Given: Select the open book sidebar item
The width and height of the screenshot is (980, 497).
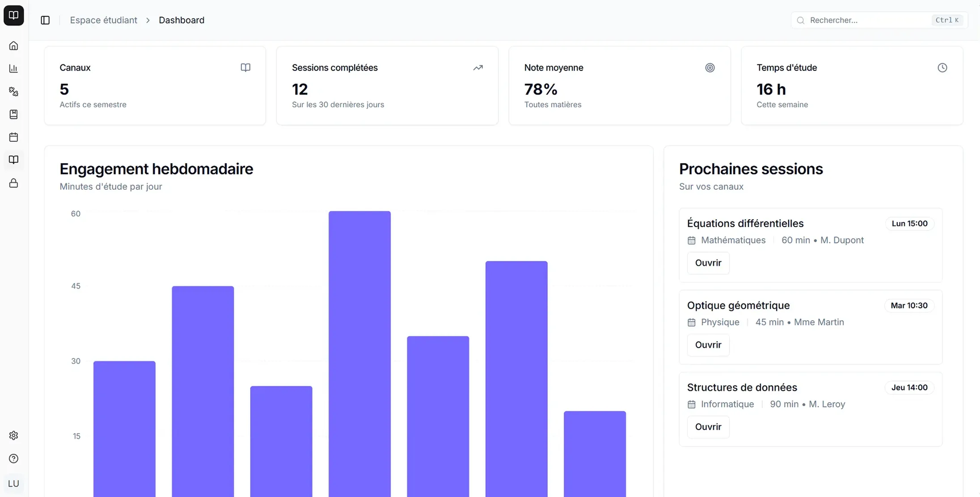Looking at the screenshot, I should [x=13, y=160].
